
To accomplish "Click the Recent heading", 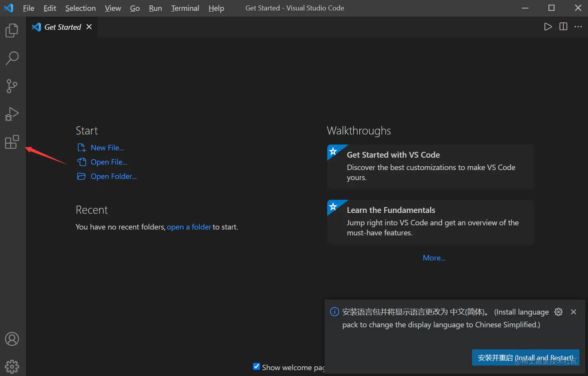I will pos(92,210).
